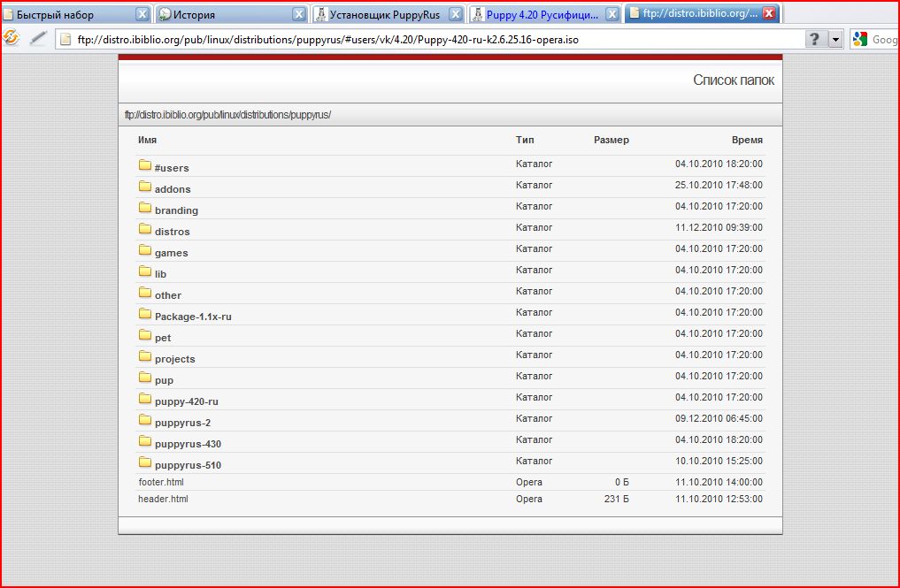The width and height of the screenshot is (900, 588).
Task: Close the История tab
Action: 299,14
